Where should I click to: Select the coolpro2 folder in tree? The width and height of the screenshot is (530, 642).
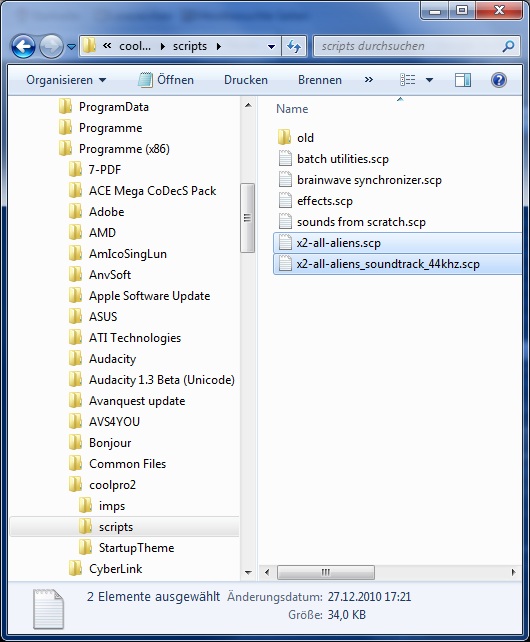pos(112,485)
